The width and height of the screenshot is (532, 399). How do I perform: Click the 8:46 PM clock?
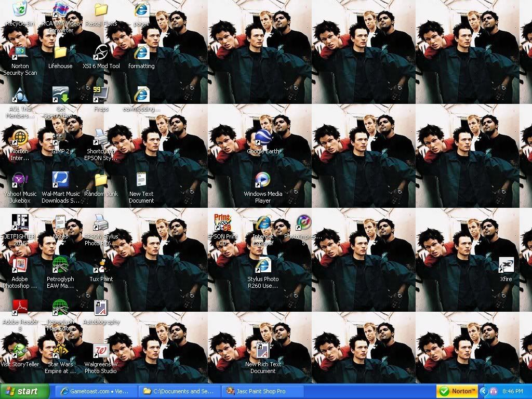click(513, 391)
